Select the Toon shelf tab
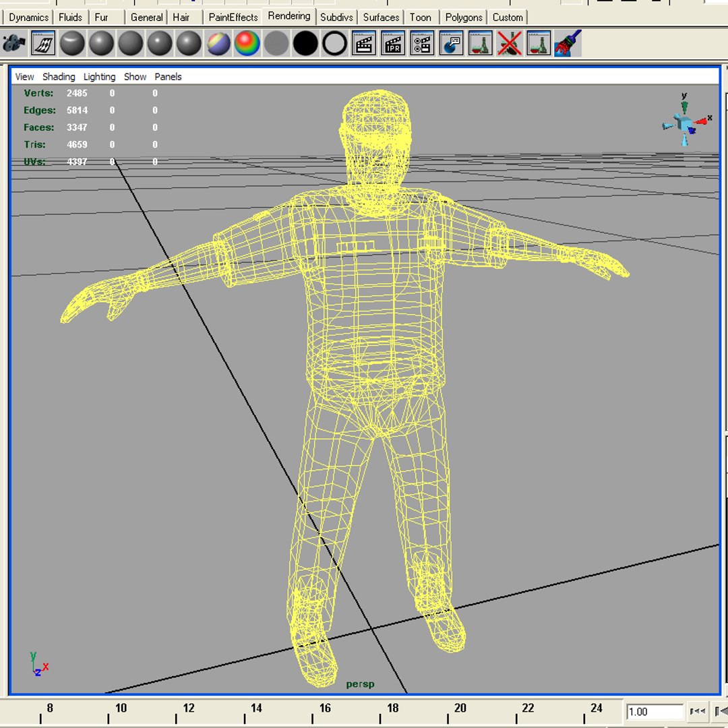This screenshot has width=728, height=728. (x=420, y=18)
